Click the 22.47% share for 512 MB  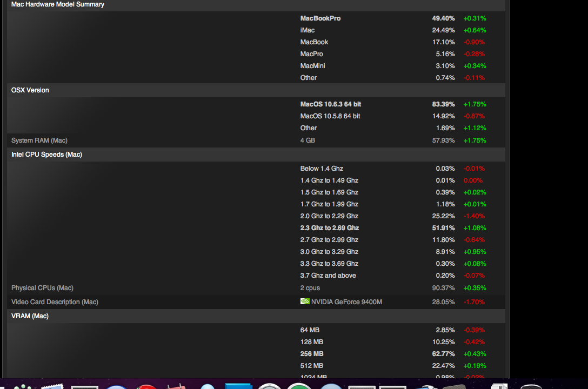[443, 366]
